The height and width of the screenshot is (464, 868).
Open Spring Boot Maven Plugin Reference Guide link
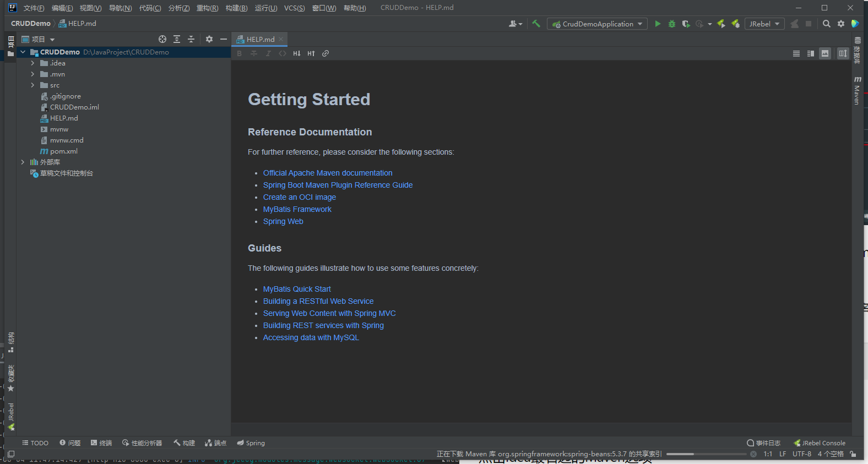click(x=338, y=185)
